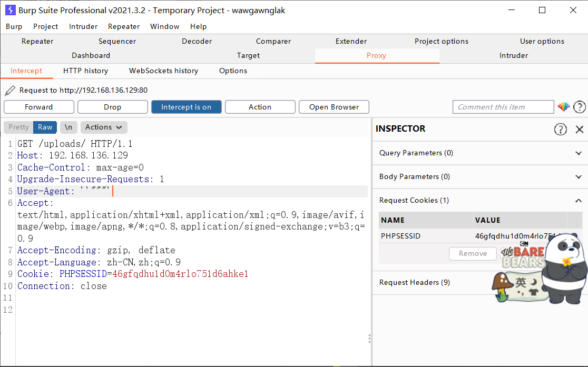The image size is (588, 367).
Task: Switch to the Decoder tab
Action: (197, 41)
